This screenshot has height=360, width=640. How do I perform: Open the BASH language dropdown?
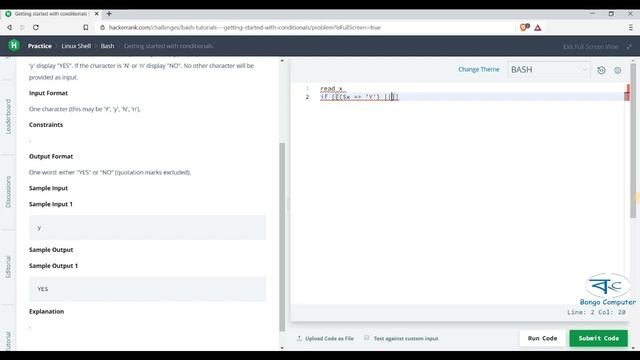[x=548, y=70]
